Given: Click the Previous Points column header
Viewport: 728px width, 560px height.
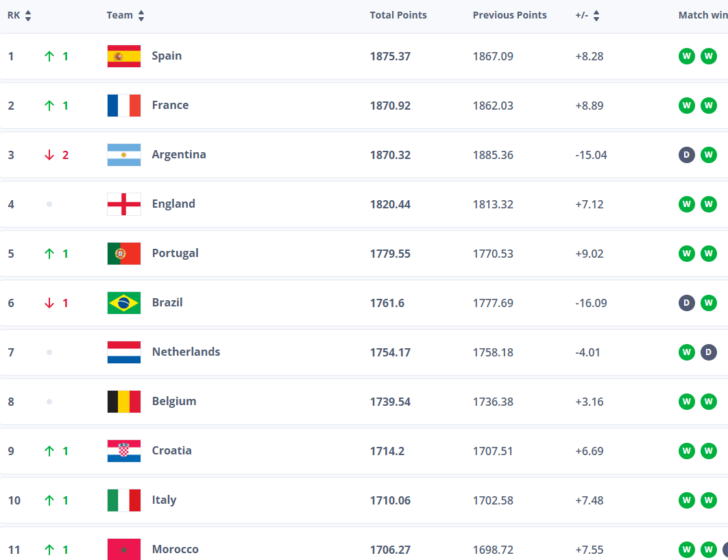Looking at the screenshot, I should click(x=509, y=15).
